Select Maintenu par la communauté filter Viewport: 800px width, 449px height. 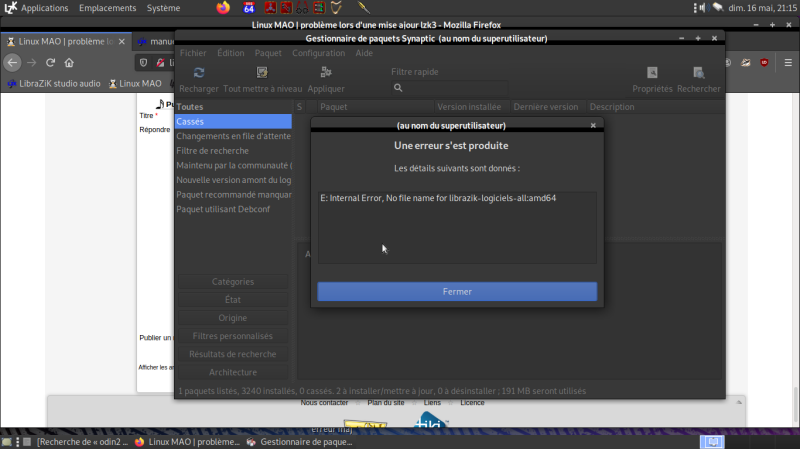(x=234, y=165)
